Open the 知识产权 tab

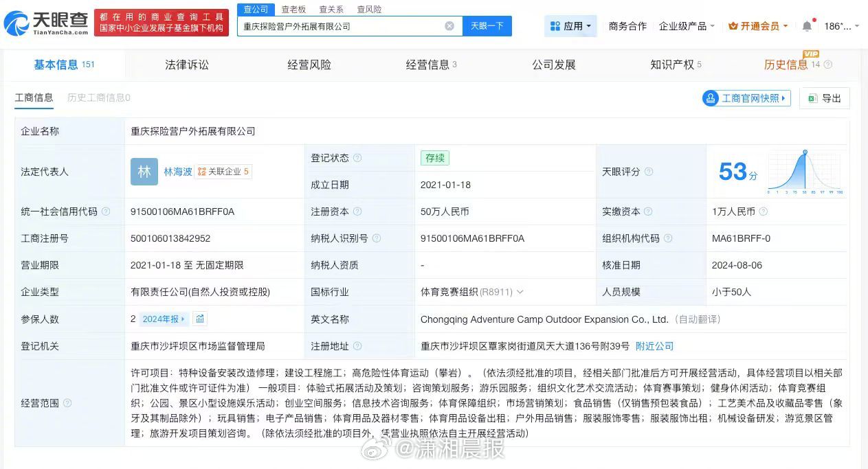676,65
